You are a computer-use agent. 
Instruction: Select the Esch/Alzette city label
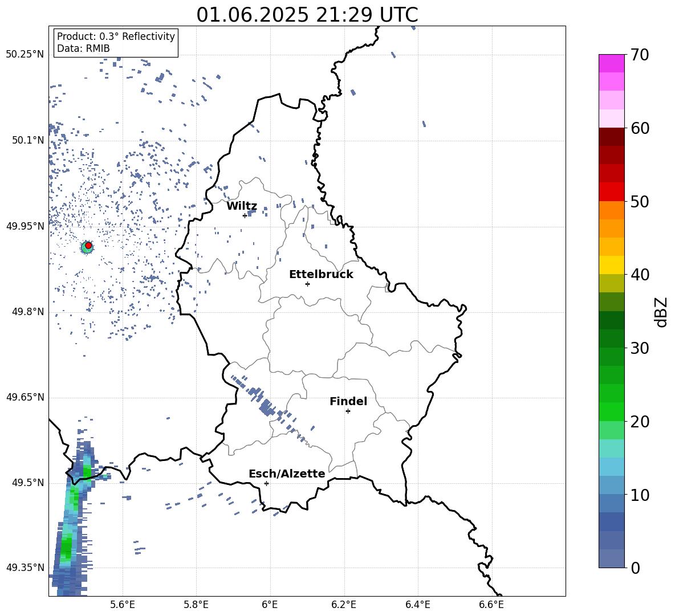287,474
